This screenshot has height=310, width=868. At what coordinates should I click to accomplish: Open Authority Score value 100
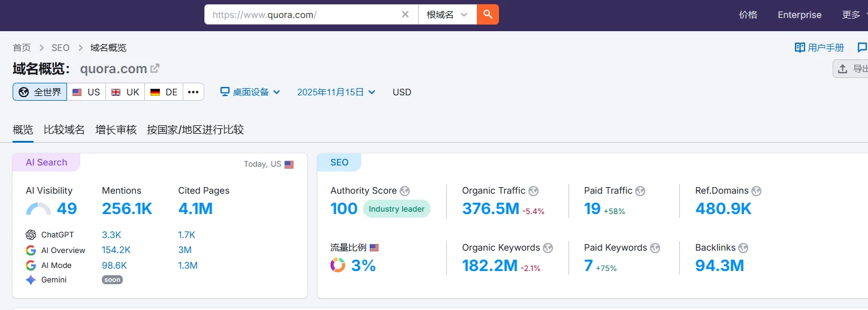344,209
